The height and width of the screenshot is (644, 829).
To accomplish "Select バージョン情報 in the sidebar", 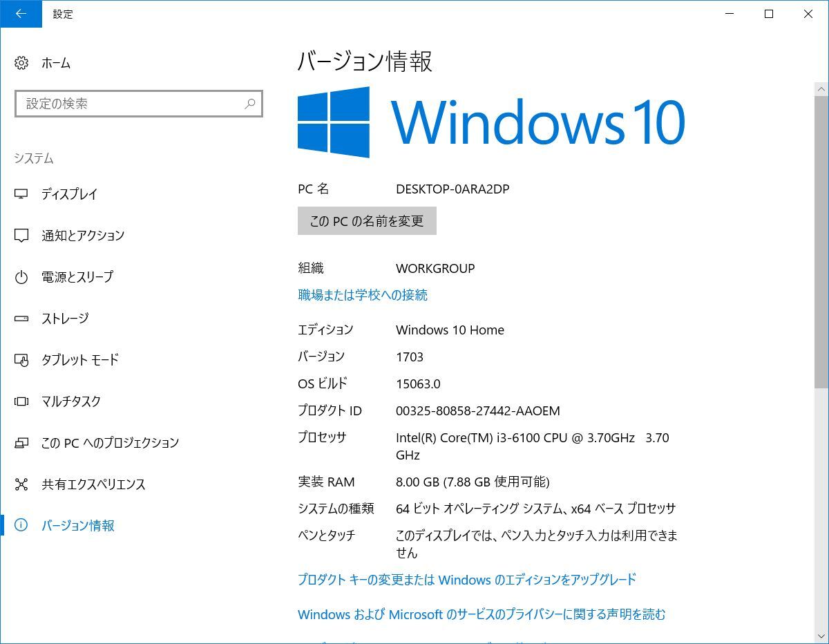I will pos(78,526).
